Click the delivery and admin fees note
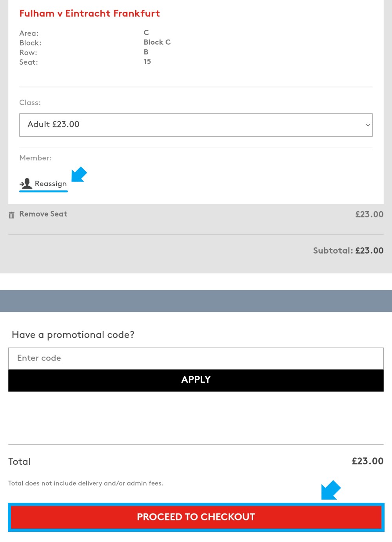The width and height of the screenshot is (392, 542). (86, 483)
